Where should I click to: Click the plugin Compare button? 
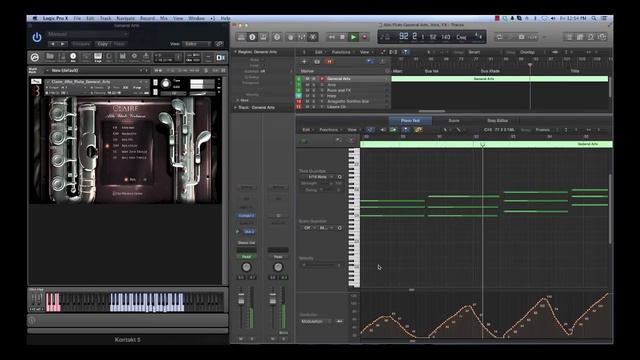[x=81, y=44]
